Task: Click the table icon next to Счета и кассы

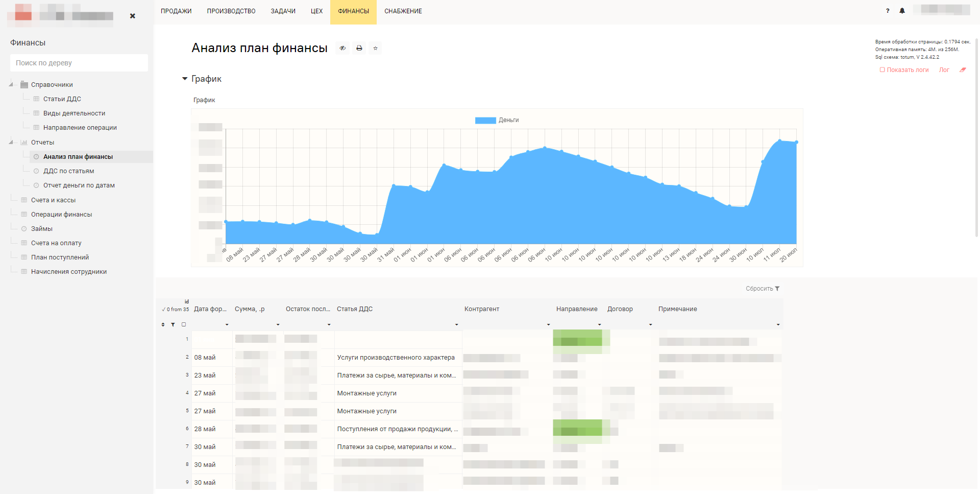Action: 24,200
